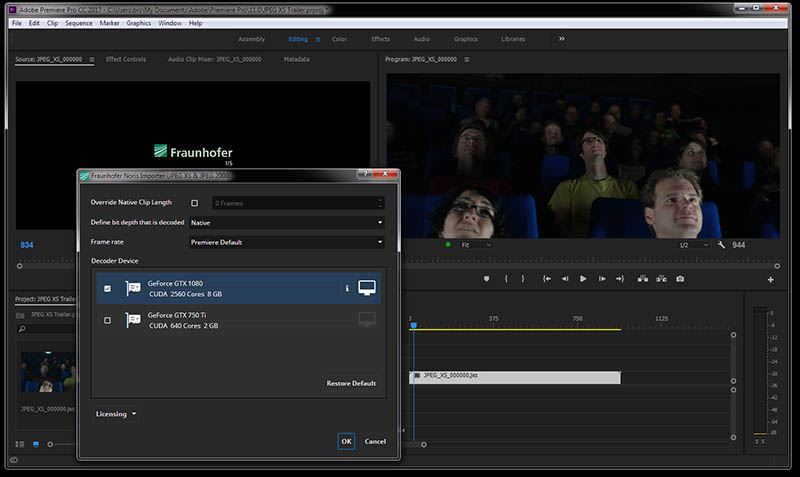Select the JPEG_XS_000000.jxs timeline clip
This screenshot has width=800, height=477.
click(x=515, y=377)
